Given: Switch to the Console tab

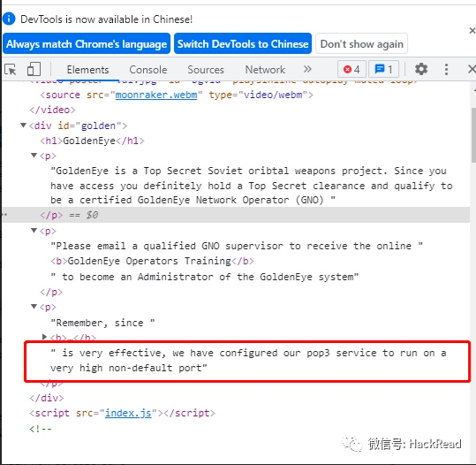Looking at the screenshot, I should tap(147, 70).
